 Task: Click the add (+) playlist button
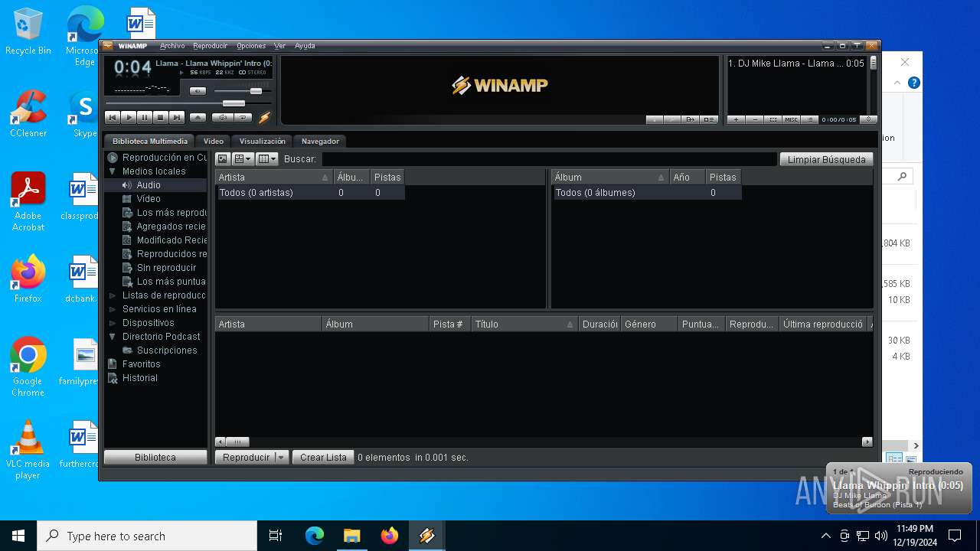736,119
